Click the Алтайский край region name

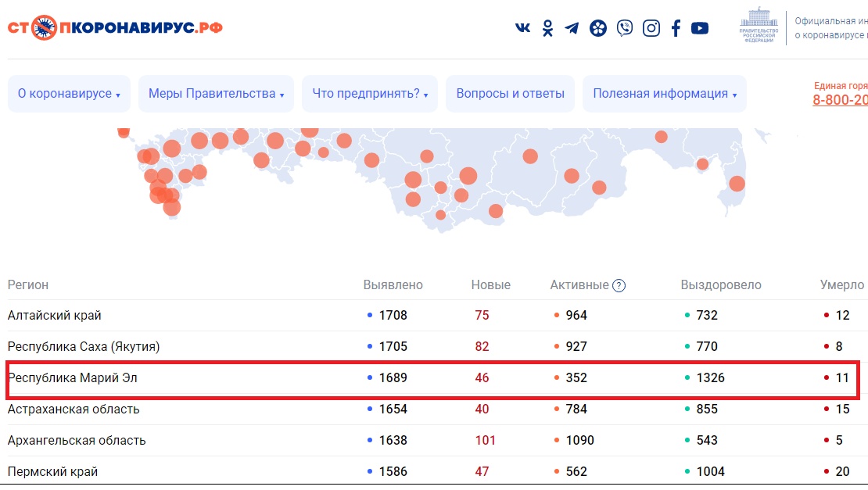[x=55, y=316]
